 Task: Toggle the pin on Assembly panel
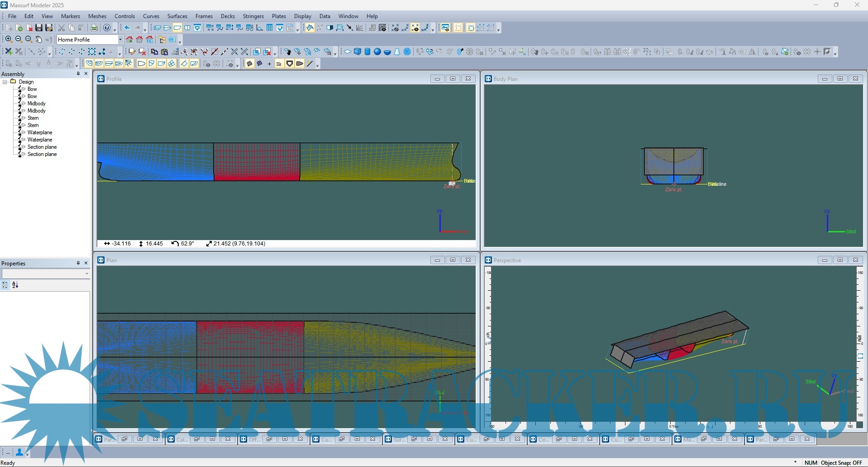pyautogui.click(x=78, y=74)
